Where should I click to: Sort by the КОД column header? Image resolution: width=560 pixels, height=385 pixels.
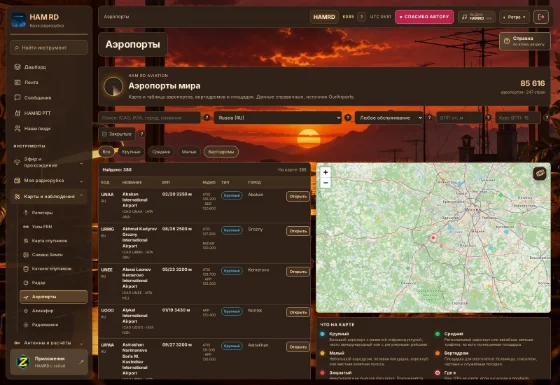tap(105, 182)
